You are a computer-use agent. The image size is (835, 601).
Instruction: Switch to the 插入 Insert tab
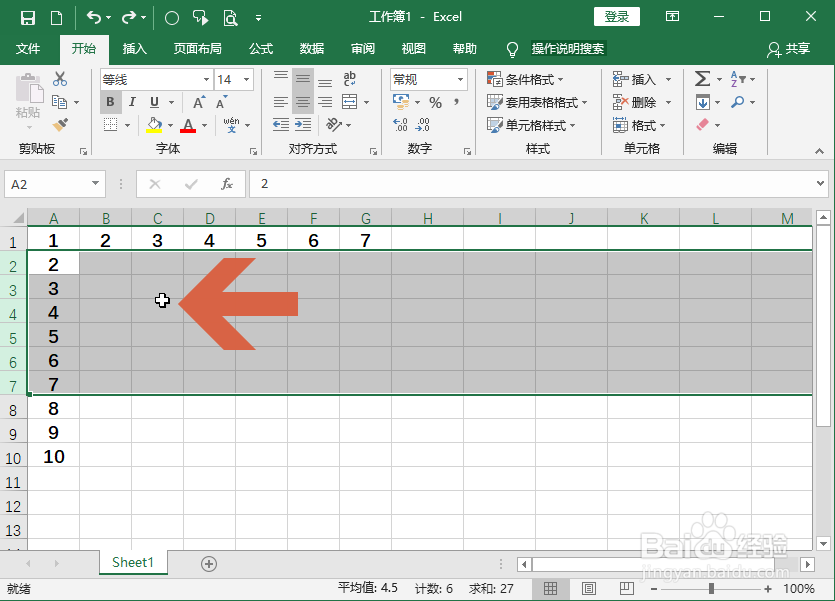click(x=134, y=49)
